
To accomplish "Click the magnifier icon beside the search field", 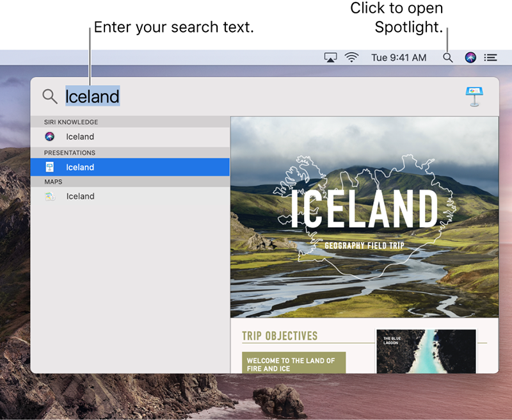I will click(50, 97).
